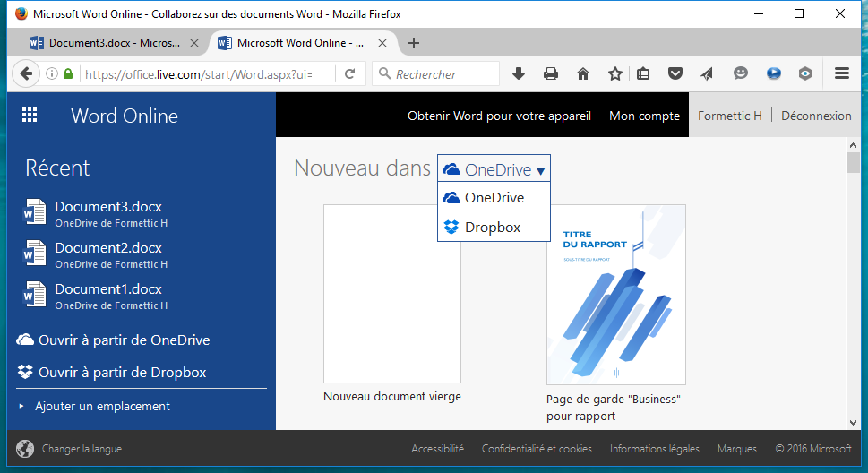Click the page scrollbar up arrow

click(853, 145)
